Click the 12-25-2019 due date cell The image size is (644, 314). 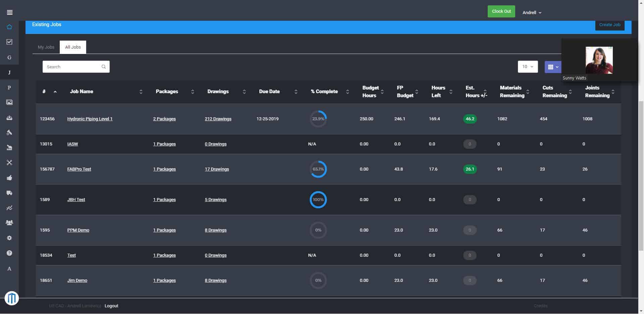pyautogui.click(x=267, y=119)
